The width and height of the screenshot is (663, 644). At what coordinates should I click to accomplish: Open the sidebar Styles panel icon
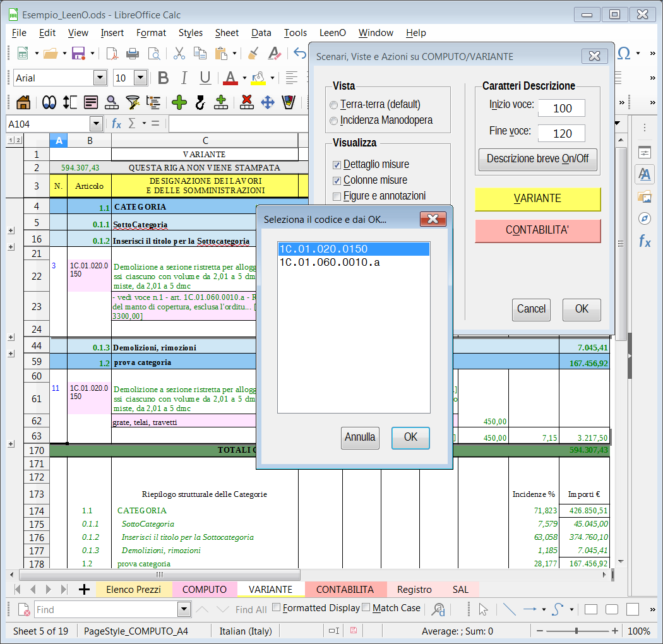coord(645,174)
